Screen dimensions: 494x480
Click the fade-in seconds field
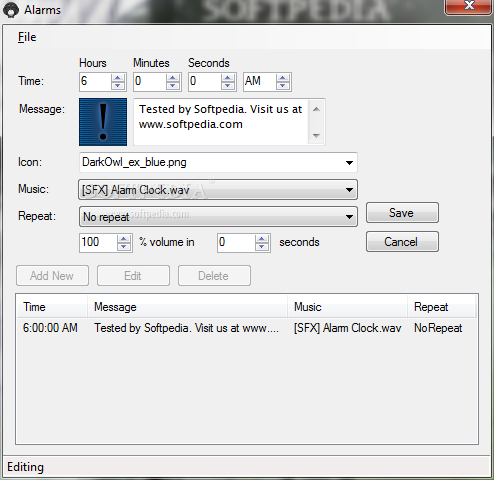[236, 242]
